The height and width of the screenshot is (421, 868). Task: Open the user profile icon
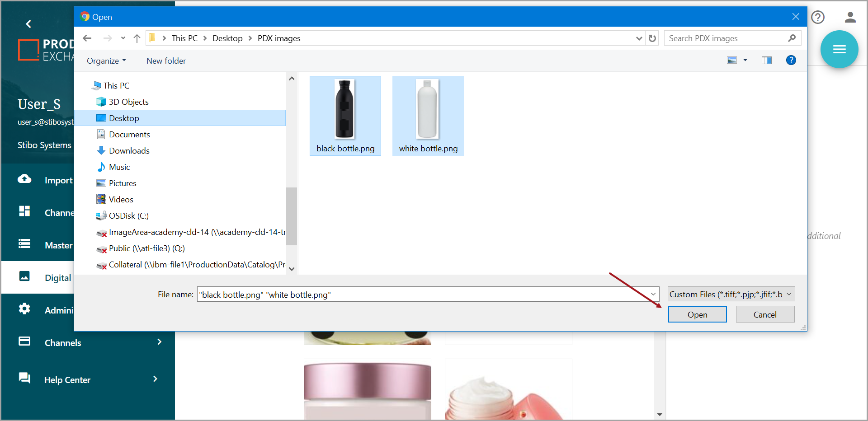pos(850,18)
